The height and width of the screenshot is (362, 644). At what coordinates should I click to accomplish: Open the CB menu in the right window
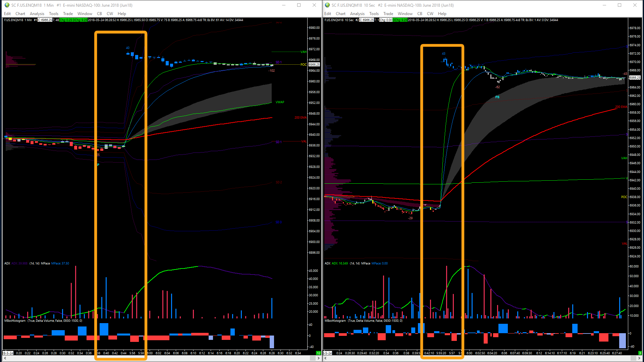point(420,14)
